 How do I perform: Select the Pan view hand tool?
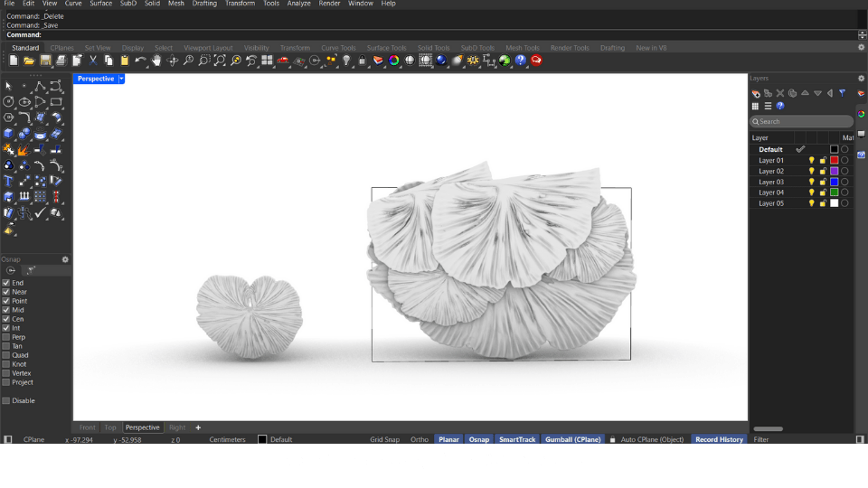click(x=156, y=61)
